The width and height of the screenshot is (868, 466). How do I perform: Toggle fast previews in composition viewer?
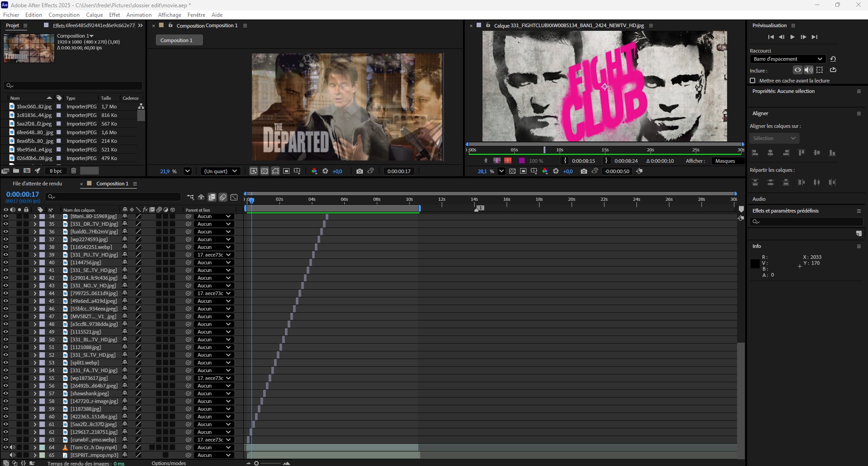[254, 171]
